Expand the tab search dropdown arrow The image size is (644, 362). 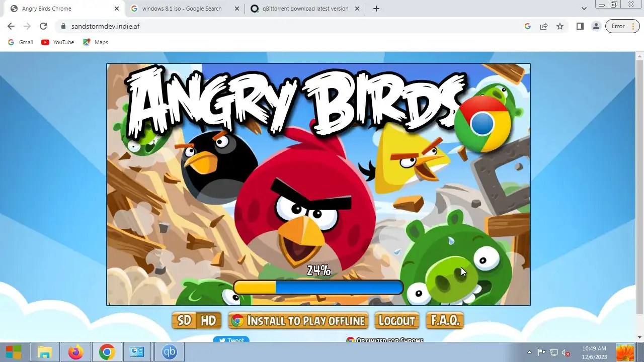pos(584,9)
